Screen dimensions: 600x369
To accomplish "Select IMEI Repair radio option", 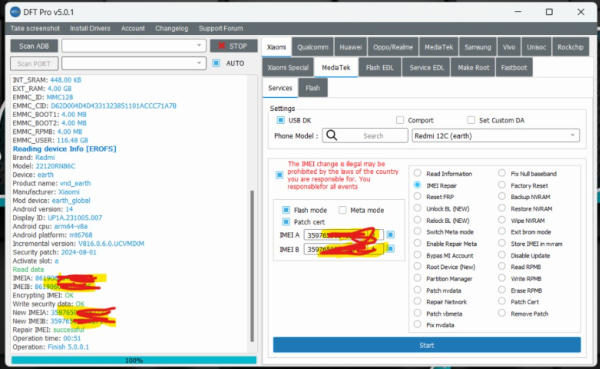I will [417, 185].
